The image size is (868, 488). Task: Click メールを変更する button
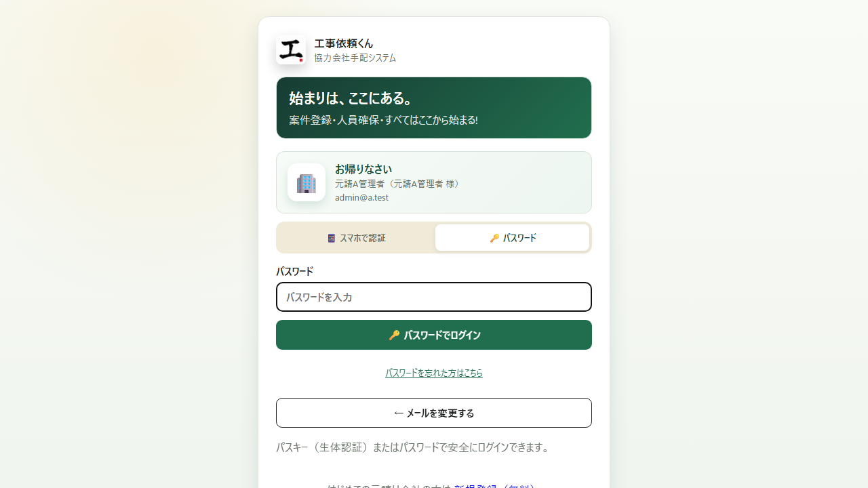point(434,413)
